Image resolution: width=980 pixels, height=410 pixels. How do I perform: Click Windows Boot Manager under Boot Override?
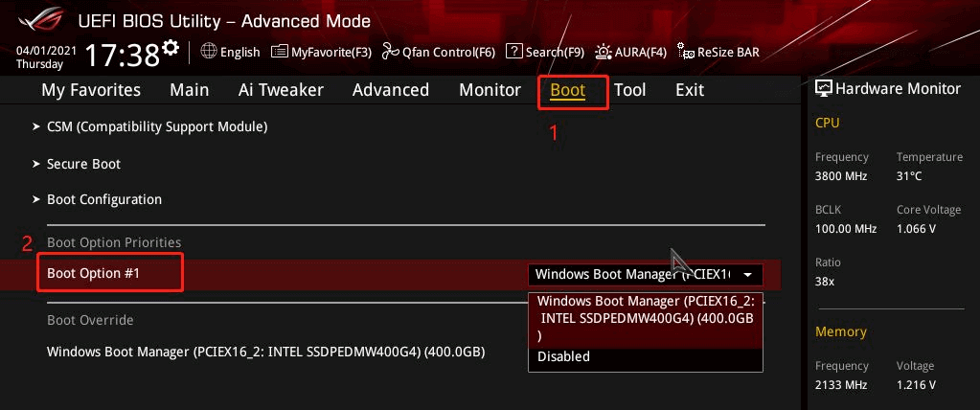click(x=266, y=352)
